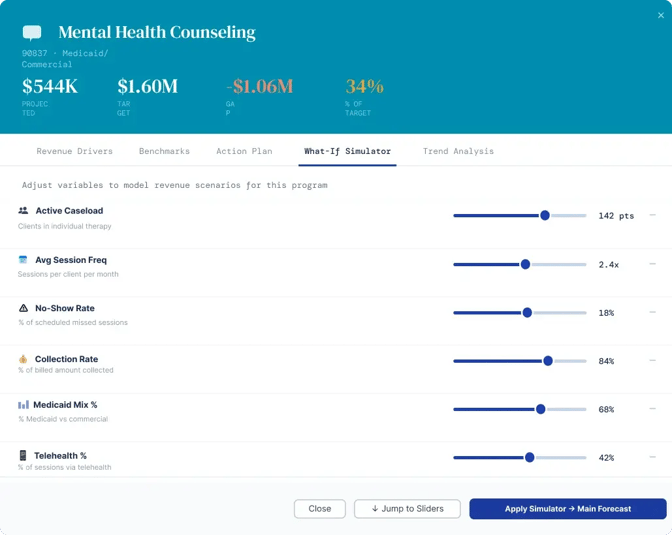
Task: Click the No-Show Rate warning triangle icon
Action: coord(23,308)
